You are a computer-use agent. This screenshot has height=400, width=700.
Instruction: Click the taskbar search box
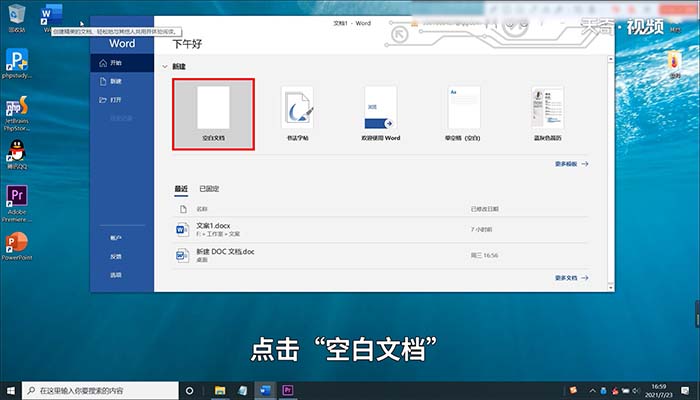click(x=100, y=391)
